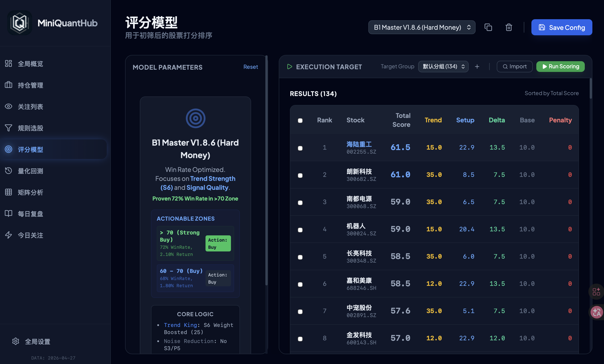Click the Action: Buy badge for 60–70 zone

coord(218,278)
